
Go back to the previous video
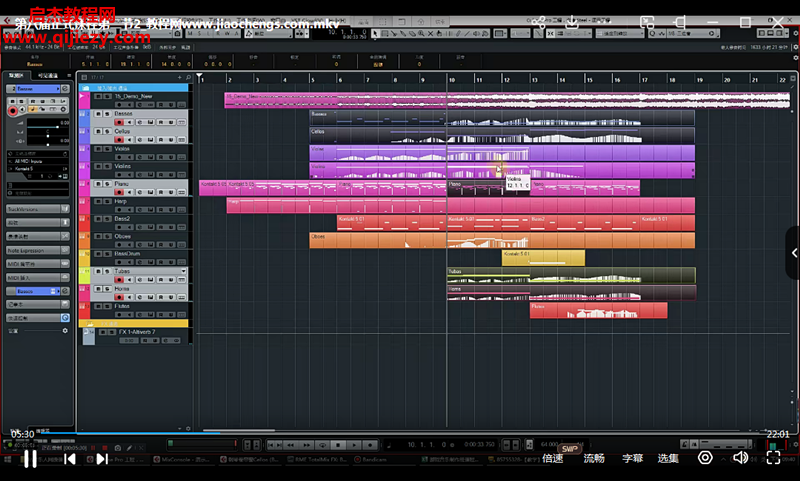click(69, 459)
